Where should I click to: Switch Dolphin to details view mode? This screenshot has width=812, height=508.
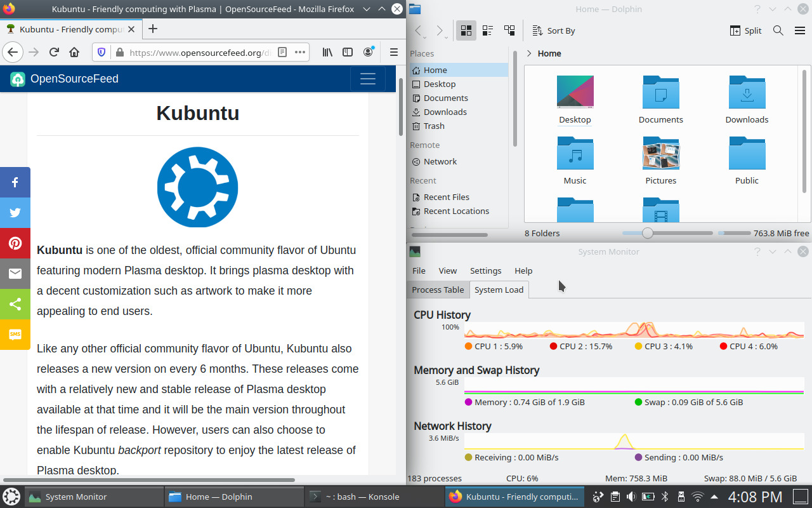[x=509, y=30]
